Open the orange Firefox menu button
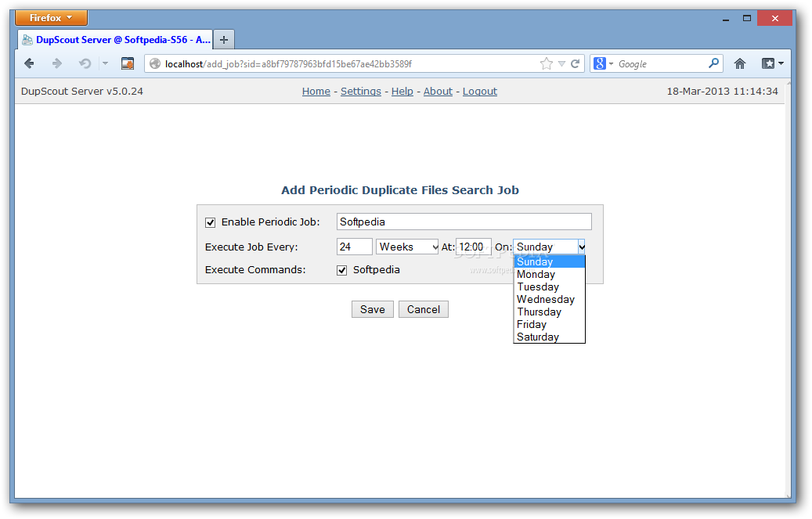The image size is (812, 519). click(x=51, y=17)
